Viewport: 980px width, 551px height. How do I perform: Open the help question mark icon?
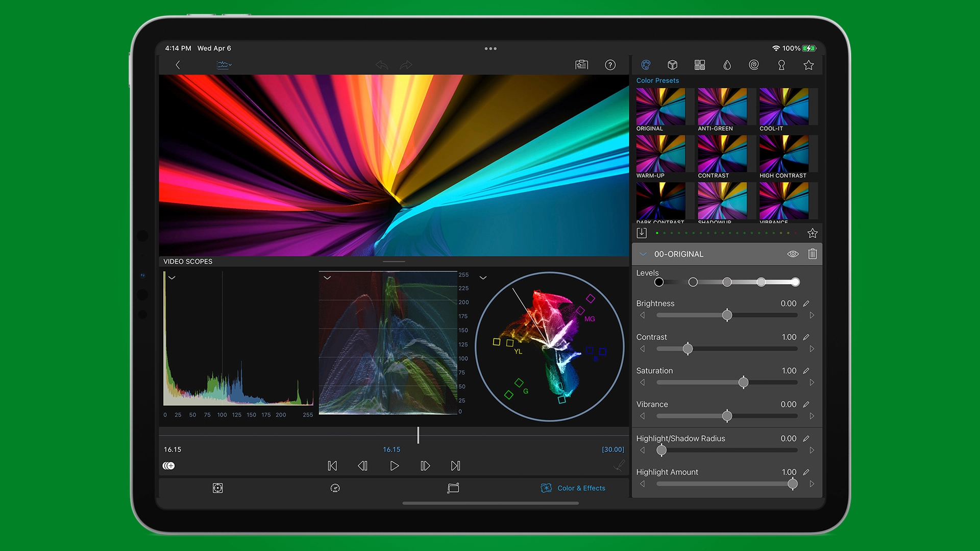(x=610, y=65)
